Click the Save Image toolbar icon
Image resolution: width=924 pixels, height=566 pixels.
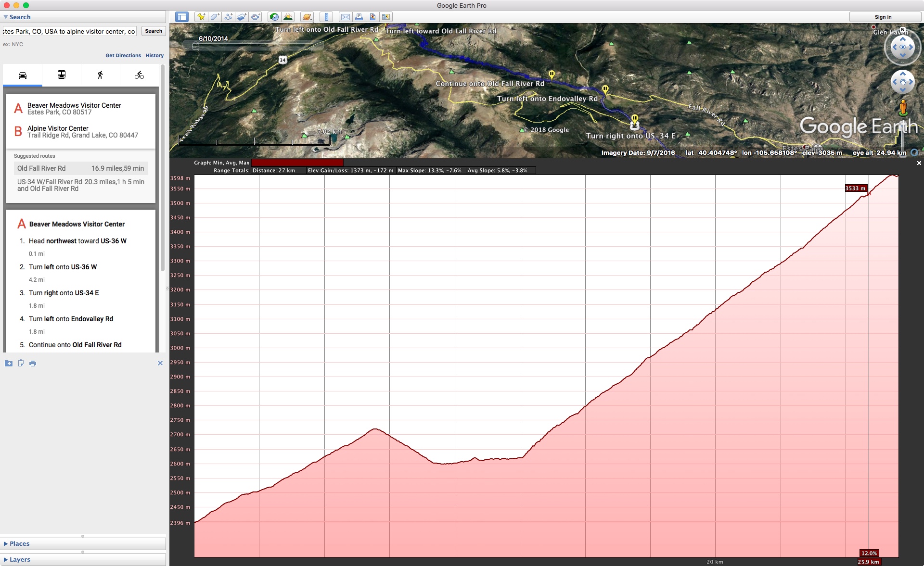pos(372,17)
